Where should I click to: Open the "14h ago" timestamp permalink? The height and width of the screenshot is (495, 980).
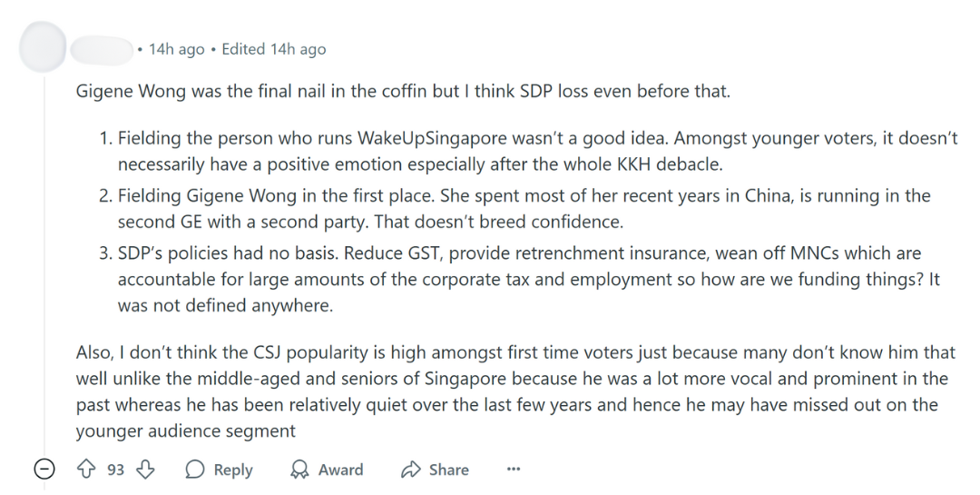pyautogui.click(x=177, y=49)
